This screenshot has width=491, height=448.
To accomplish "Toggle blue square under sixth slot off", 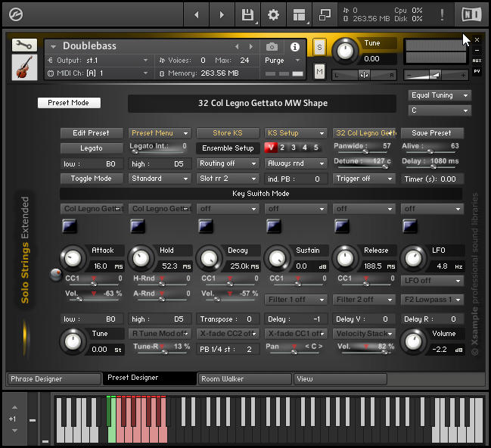I will 410,226.
